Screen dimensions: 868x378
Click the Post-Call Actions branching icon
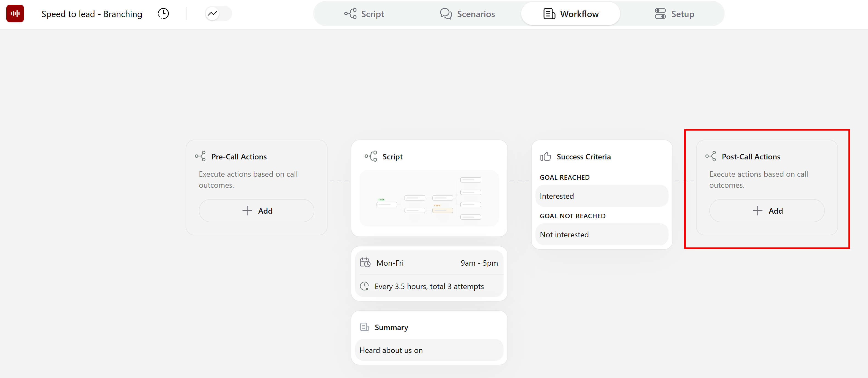tap(711, 156)
